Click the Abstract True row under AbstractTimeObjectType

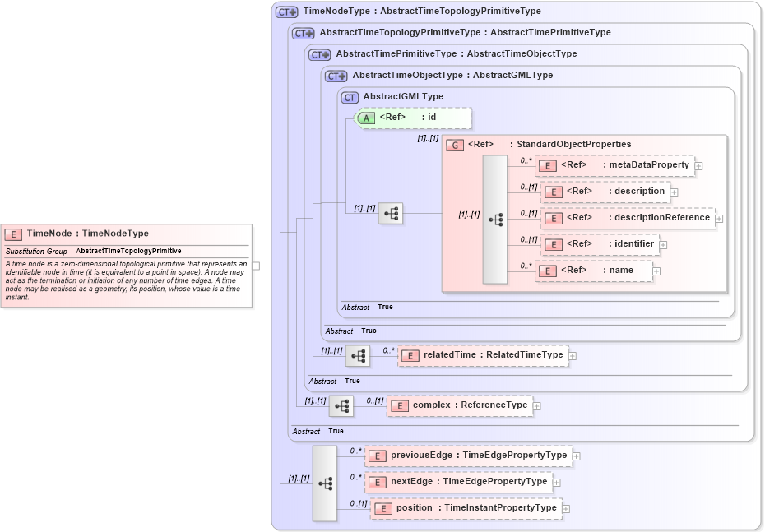coord(350,331)
